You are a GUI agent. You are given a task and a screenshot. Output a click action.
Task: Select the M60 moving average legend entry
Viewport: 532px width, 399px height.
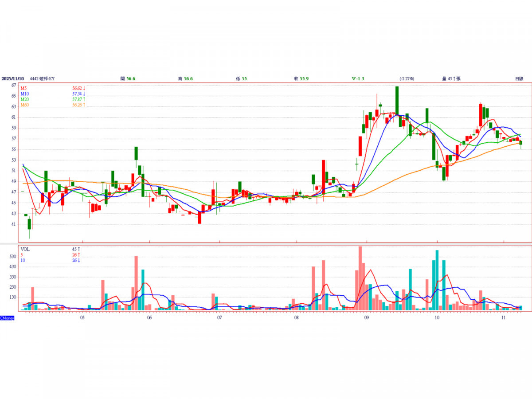coord(25,104)
